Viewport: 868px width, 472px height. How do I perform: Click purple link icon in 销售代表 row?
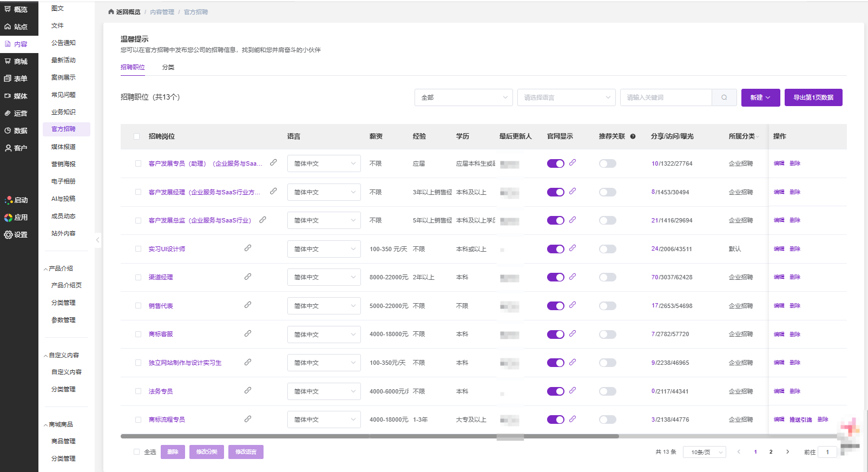[x=573, y=305]
